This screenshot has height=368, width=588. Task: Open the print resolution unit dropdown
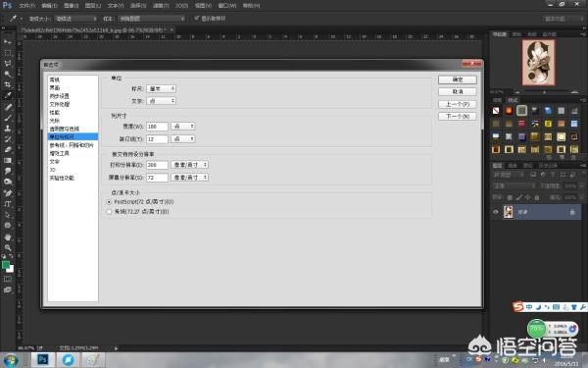pos(189,165)
